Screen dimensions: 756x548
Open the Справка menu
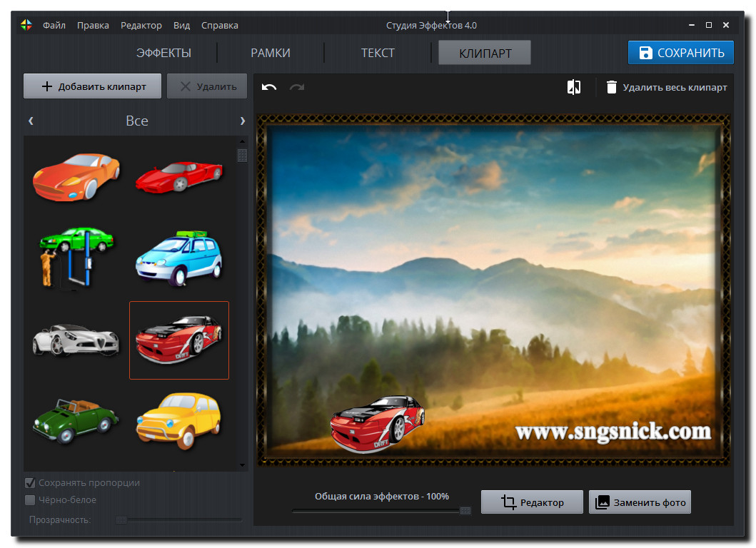click(219, 25)
